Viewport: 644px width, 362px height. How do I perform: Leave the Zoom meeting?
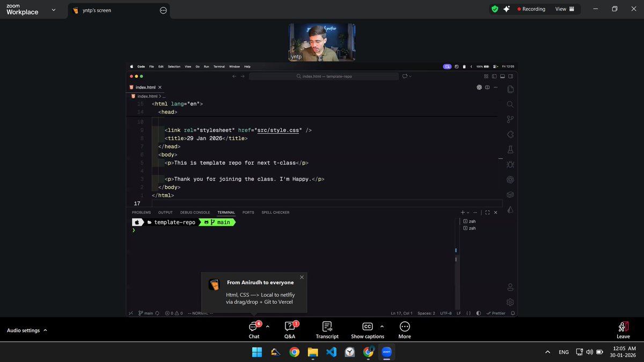point(623,330)
